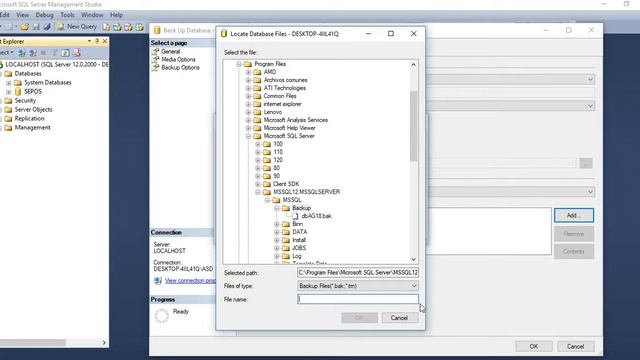Click icon beside View connection properties link

[158, 280]
